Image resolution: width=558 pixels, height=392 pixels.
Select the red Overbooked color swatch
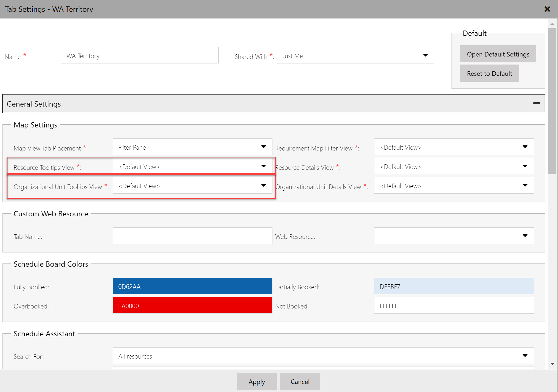192,305
